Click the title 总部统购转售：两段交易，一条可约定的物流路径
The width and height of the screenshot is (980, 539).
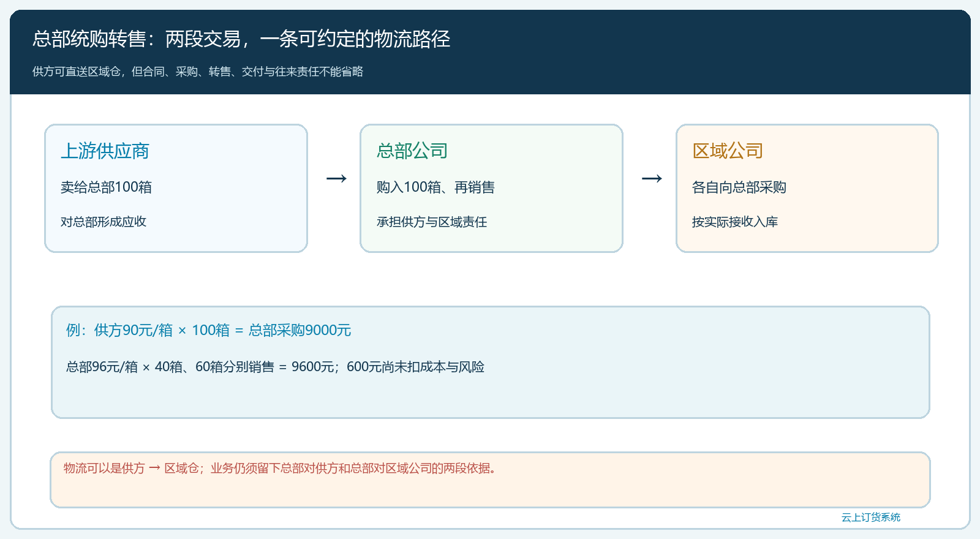click(x=241, y=39)
